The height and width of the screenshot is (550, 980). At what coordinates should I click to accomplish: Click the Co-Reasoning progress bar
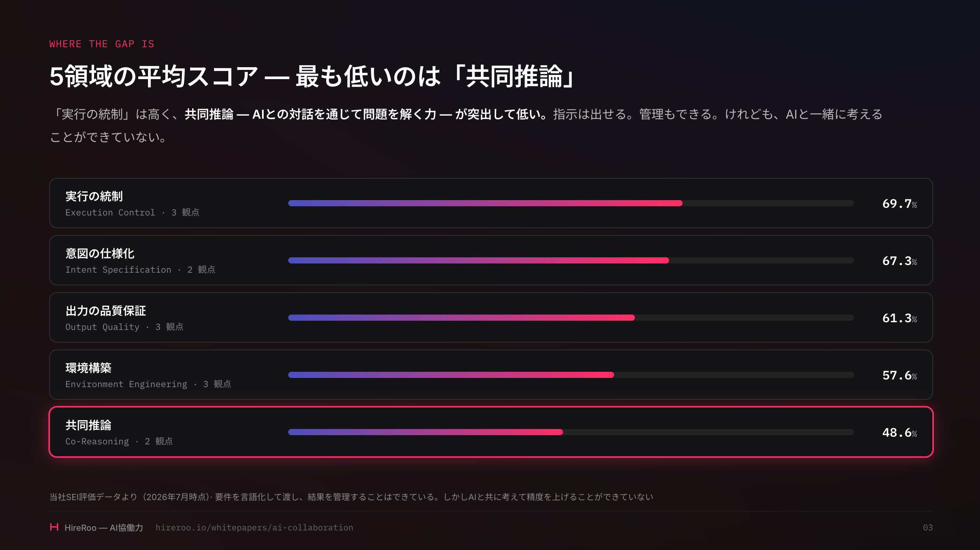coord(571,432)
